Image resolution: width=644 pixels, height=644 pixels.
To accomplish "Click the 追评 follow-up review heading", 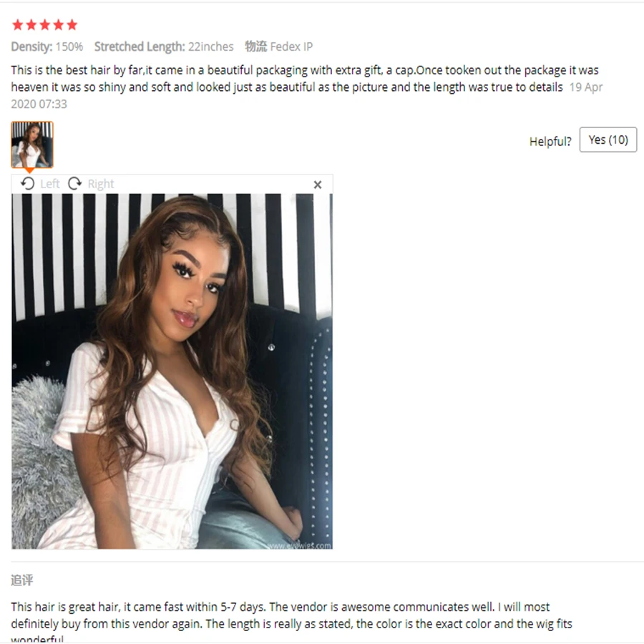I will 21,580.
